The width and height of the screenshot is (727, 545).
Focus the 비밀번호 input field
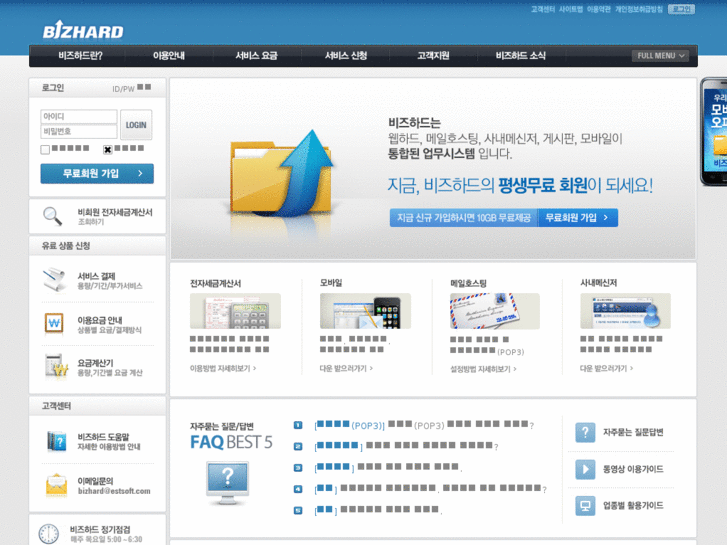79,132
